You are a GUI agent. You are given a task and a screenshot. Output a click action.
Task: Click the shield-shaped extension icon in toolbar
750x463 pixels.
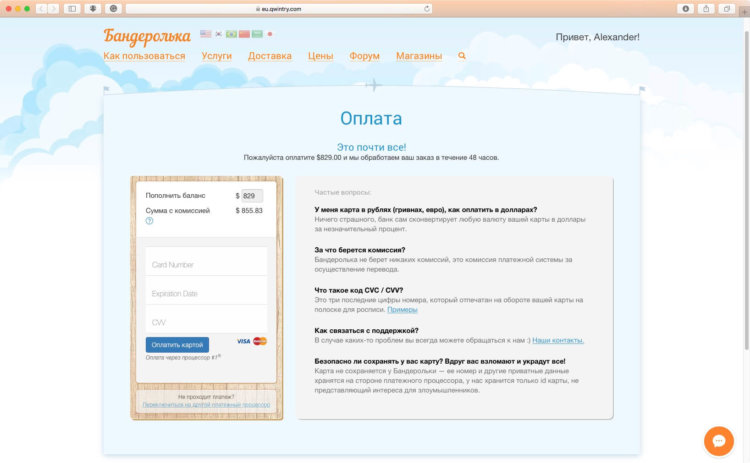(x=93, y=9)
